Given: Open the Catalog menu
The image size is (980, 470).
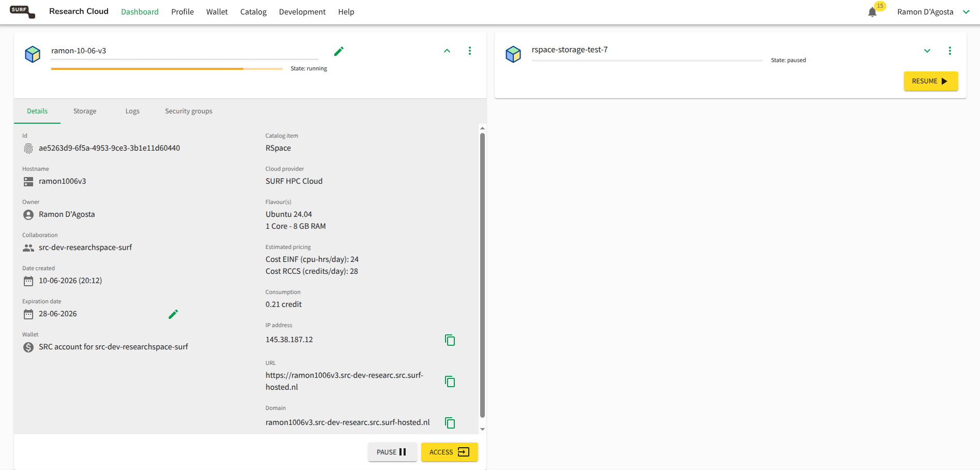Looking at the screenshot, I should pos(254,12).
